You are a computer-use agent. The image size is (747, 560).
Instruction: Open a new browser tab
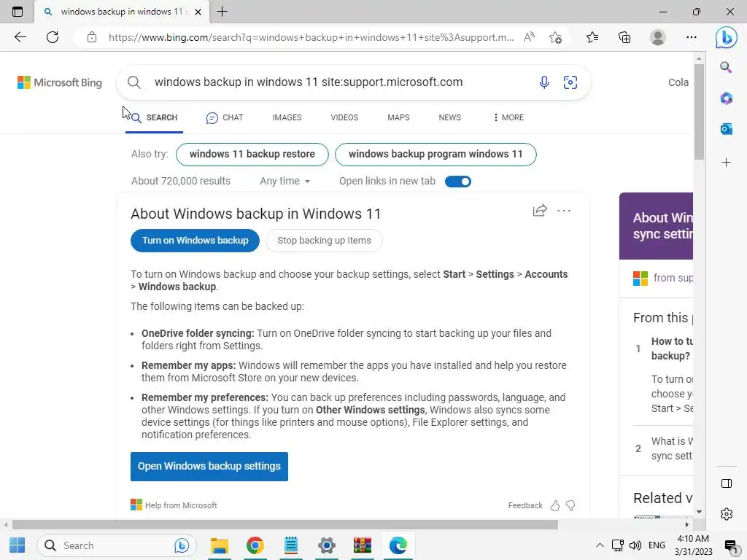[x=222, y=12]
